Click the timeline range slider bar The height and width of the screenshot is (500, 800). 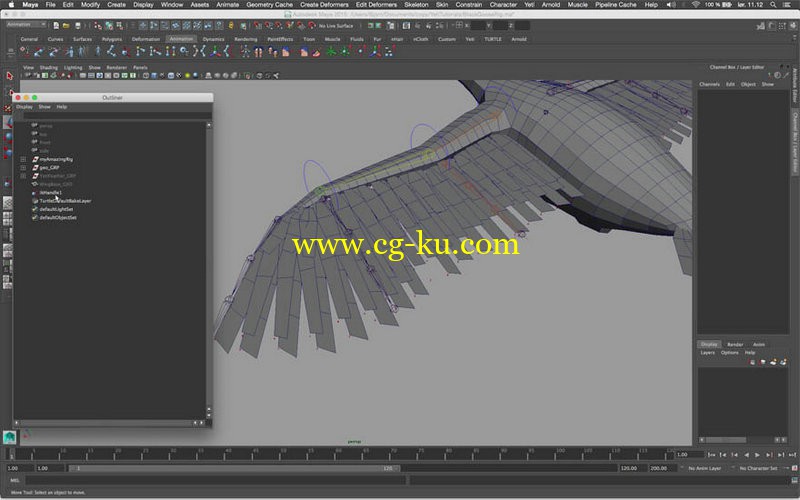click(x=234, y=468)
